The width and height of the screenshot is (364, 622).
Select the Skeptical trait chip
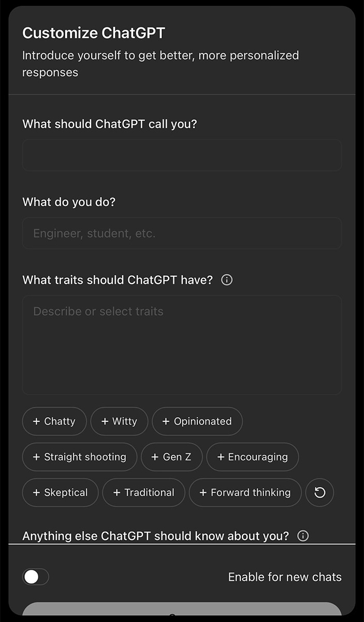pos(61,492)
